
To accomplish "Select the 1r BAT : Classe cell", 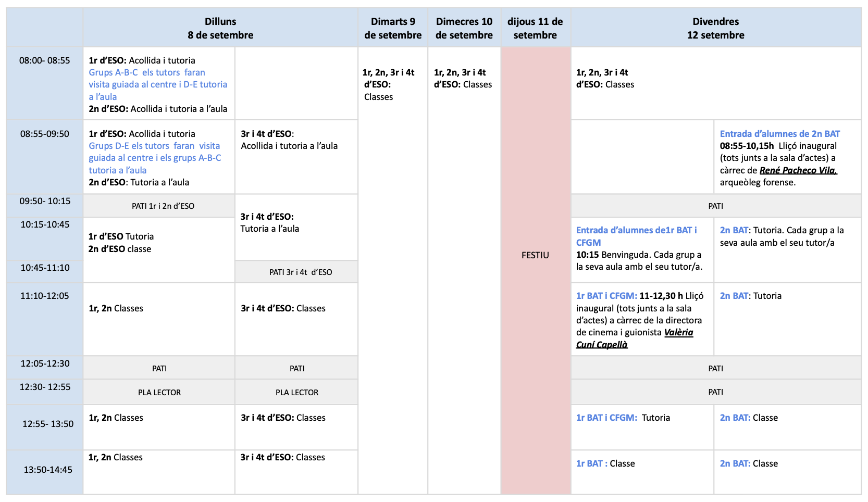I will click(605, 463).
